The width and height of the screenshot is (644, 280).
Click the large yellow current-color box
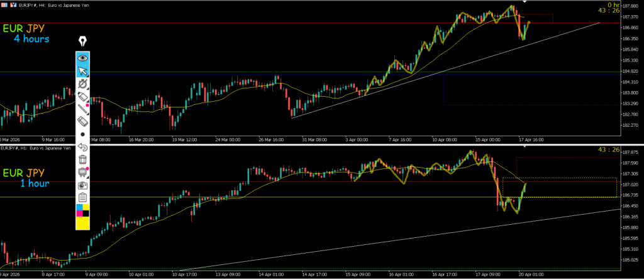pyautogui.click(x=83, y=223)
